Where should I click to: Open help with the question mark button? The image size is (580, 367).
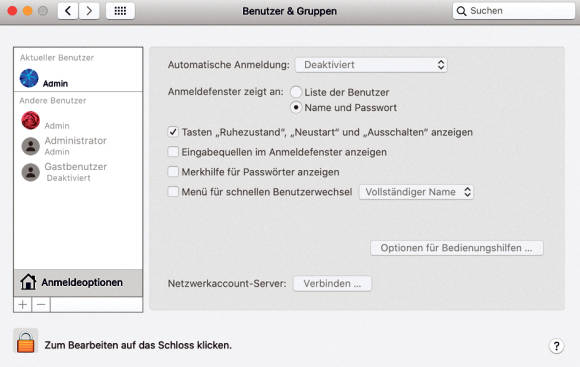pyautogui.click(x=556, y=346)
